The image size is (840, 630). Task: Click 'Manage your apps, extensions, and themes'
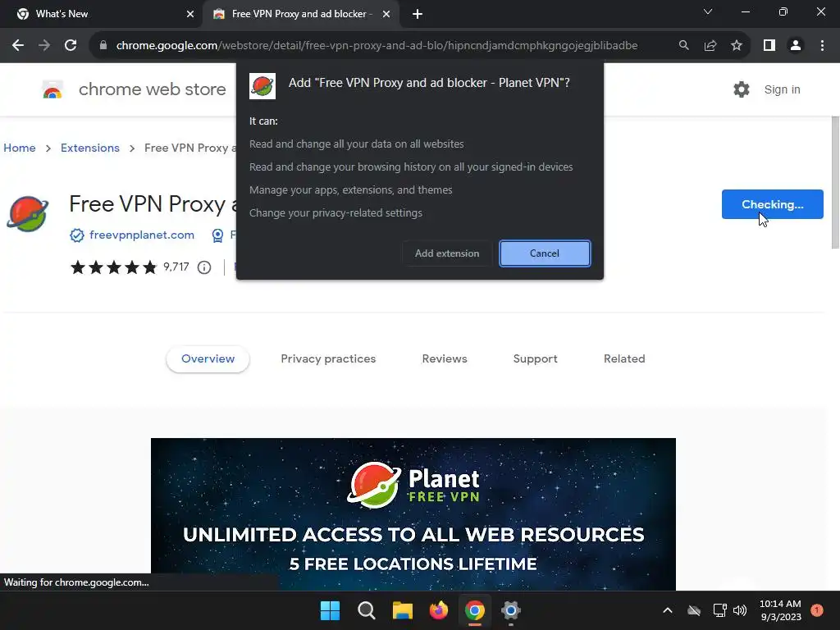350,190
